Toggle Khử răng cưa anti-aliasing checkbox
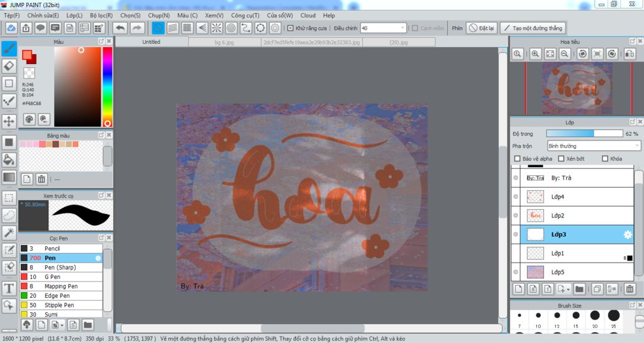The image size is (644, 343). point(291,28)
